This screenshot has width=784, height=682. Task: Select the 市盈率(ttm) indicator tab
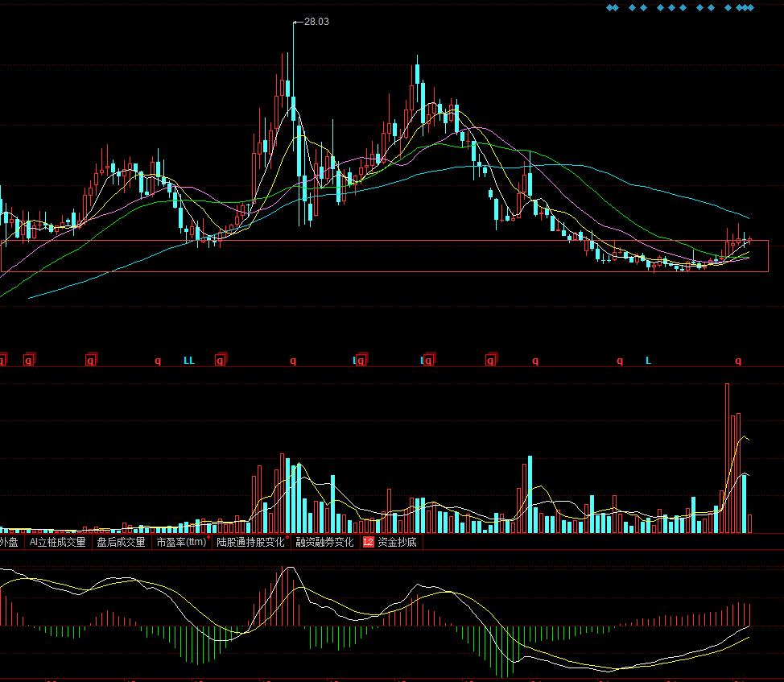point(181,543)
